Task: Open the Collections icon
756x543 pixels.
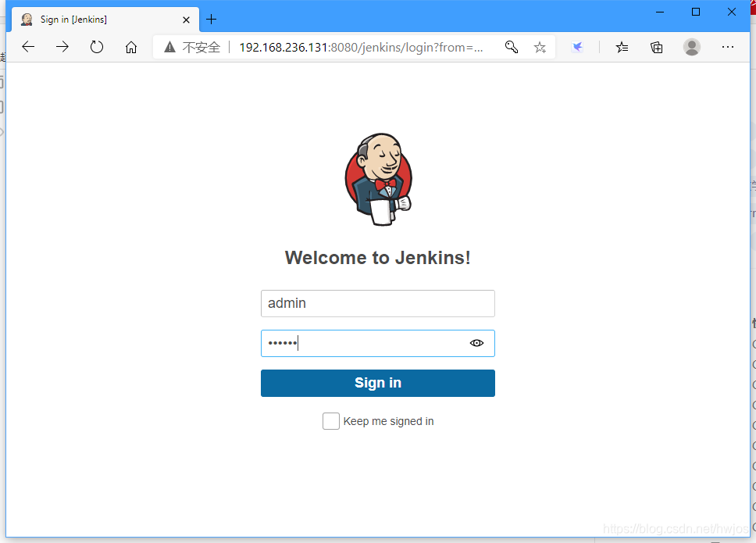Action: tap(657, 47)
